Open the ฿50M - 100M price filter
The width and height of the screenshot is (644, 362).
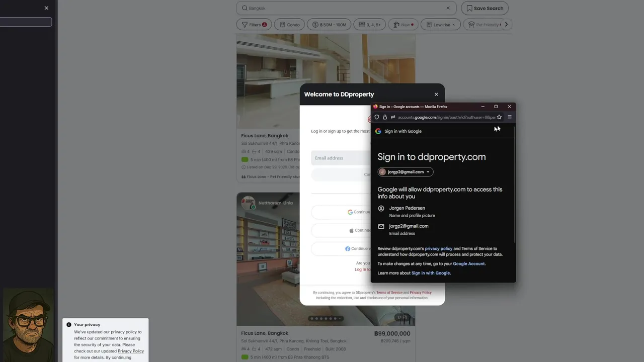[329, 25]
